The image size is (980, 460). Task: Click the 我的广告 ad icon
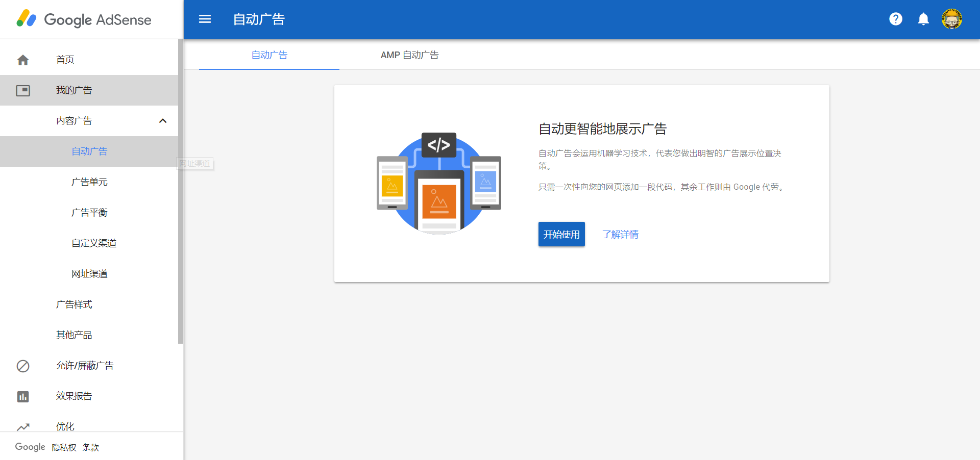pyautogui.click(x=23, y=91)
